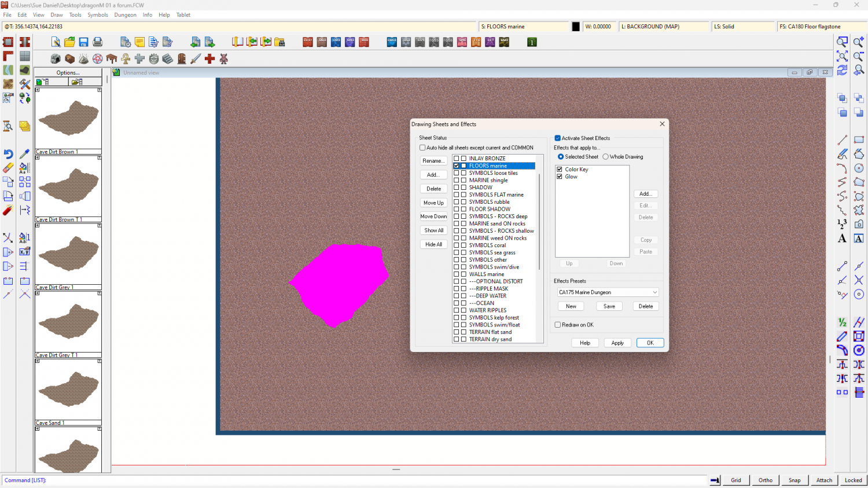This screenshot has width=868, height=488.
Task: Click the yellow sticky note icon
Action: (x=139, y=42)
